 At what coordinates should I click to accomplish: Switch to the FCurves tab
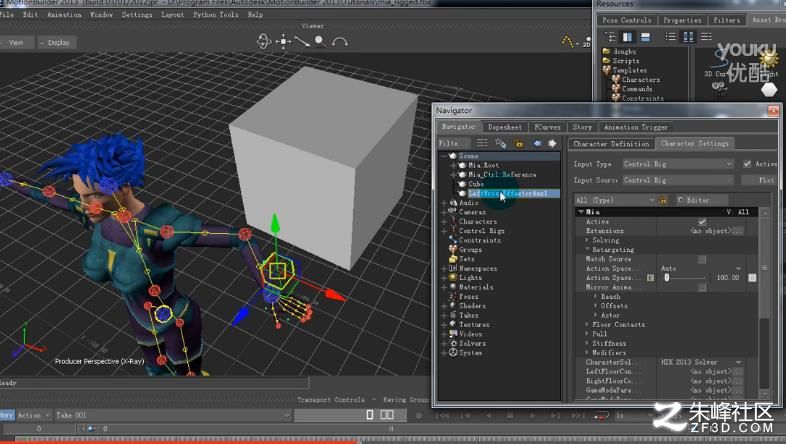547,127
